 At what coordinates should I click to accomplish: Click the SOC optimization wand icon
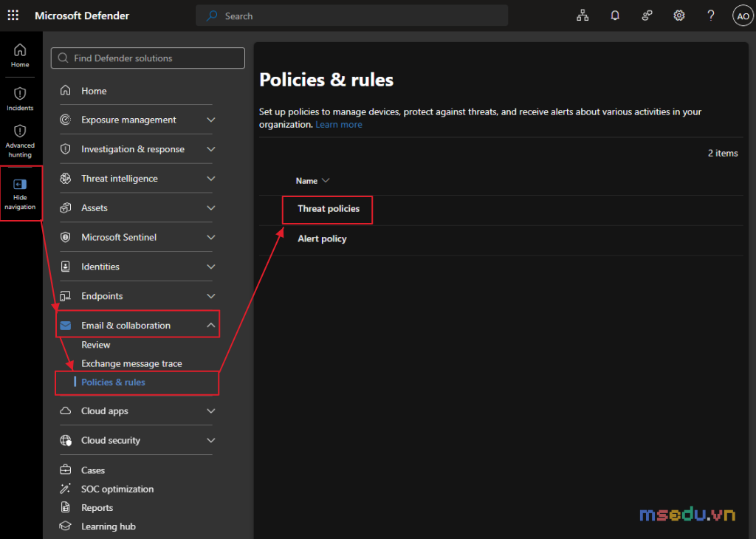point(66,488)
